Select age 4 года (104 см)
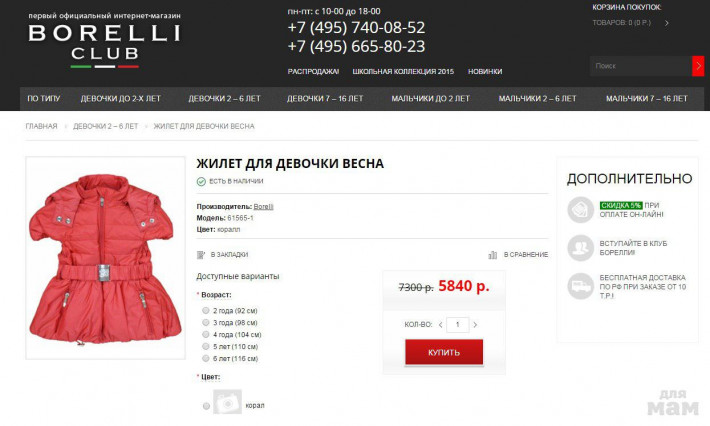 tap(206, 335)
